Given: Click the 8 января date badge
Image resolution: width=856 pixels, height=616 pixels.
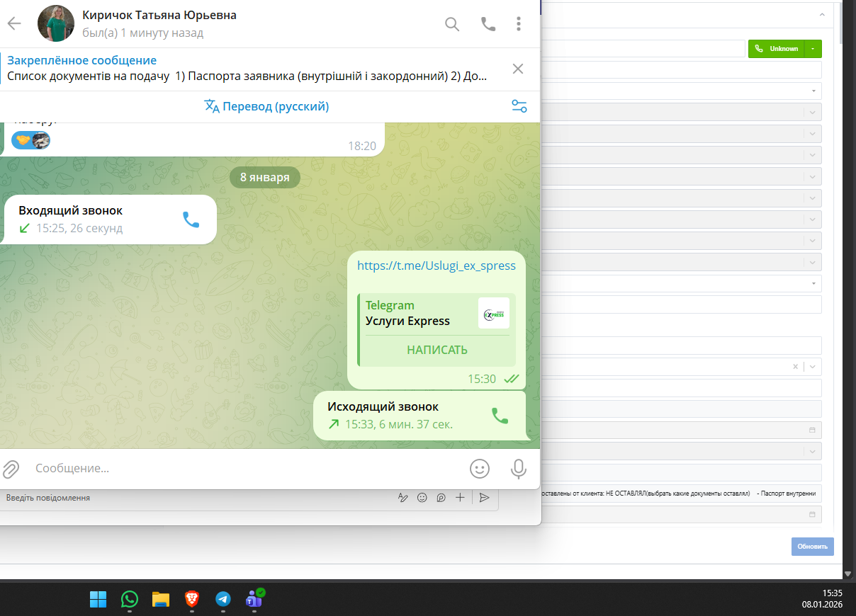Looking at the screenshot, I should 264,177.
